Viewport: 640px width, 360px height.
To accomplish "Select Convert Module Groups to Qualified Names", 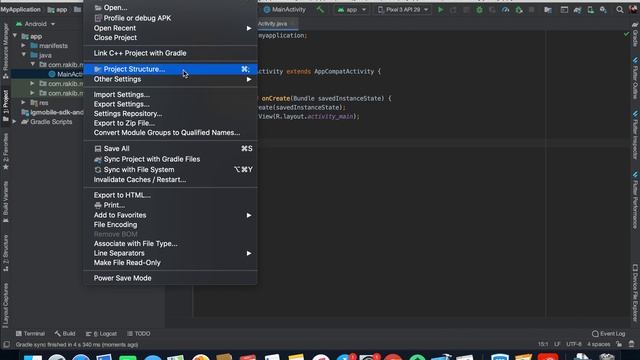I will coord(171,133).
